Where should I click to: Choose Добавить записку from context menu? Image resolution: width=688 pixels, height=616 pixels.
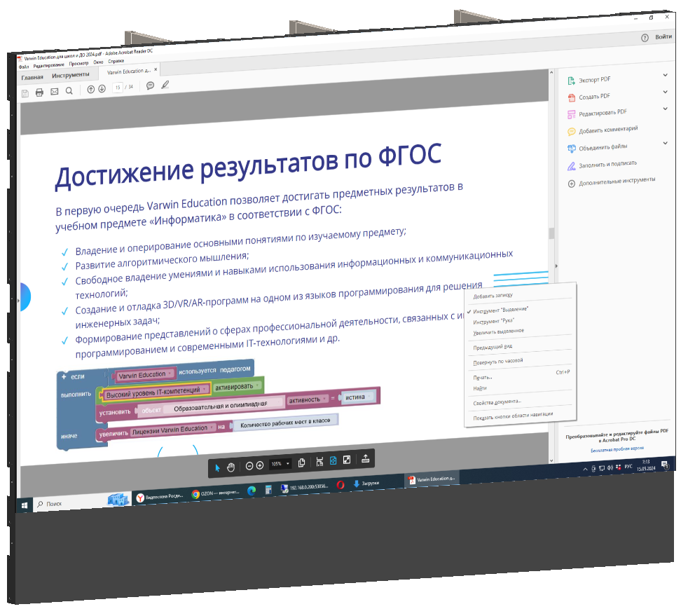click(x=493, y=296)
